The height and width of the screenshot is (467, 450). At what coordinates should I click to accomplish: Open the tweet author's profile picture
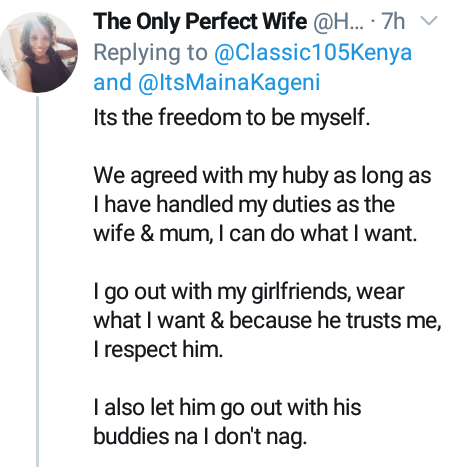[39, 52]
